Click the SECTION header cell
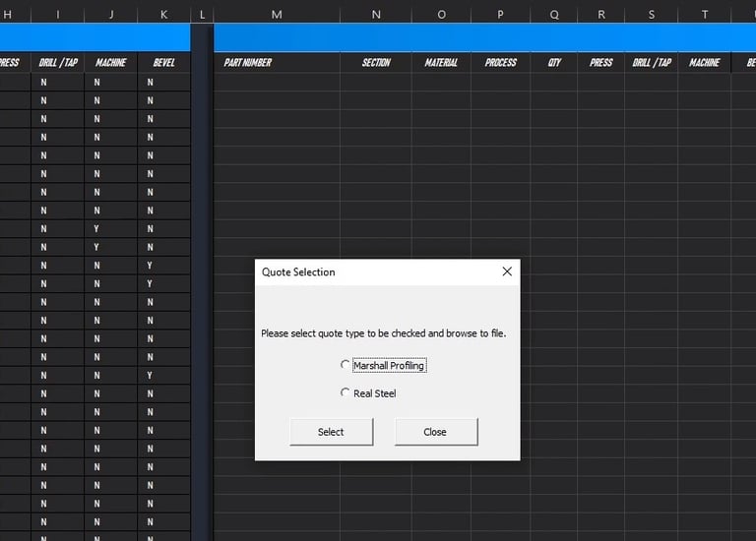The height and width of the screenshot is (541, 756). pos(376,63)
